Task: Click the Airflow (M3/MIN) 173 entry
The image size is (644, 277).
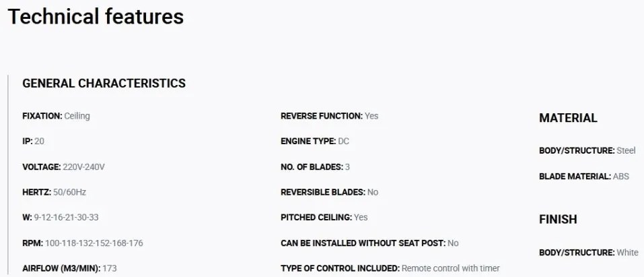Action: click(69, 269)
